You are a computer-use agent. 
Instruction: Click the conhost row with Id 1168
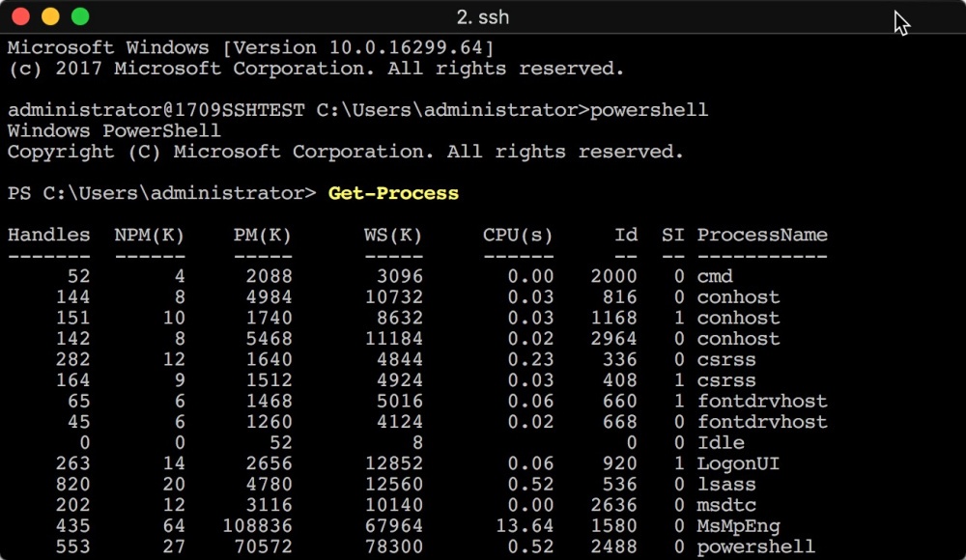(x=417, y=318)
